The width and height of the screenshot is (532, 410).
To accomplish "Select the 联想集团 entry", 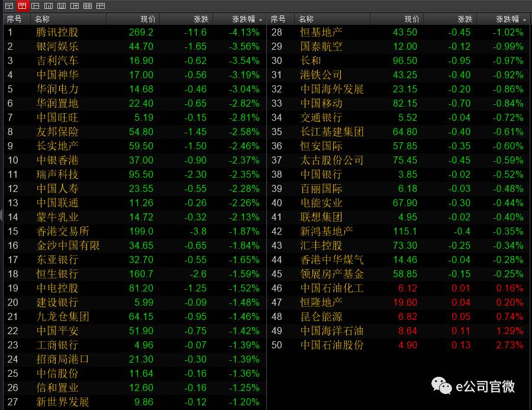I will (x=321, y=217).
